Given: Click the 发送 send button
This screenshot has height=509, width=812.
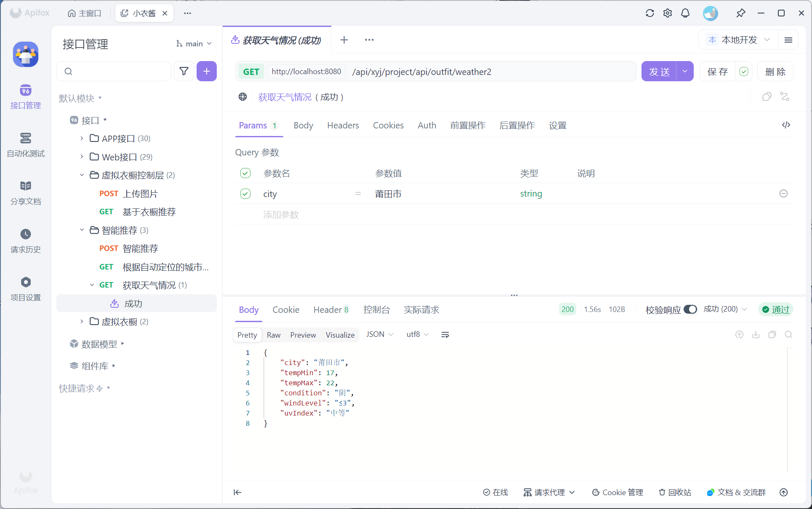Looking at the screenshot, I should click(x=659, y=72).
